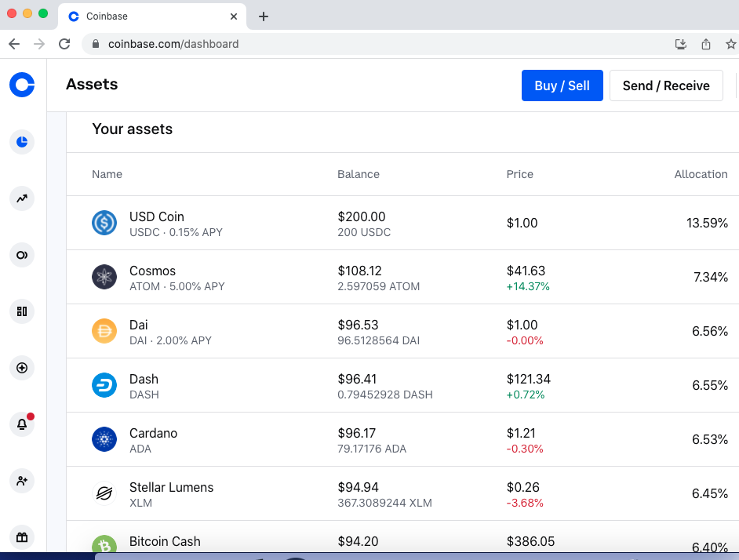Click the USD Coin asset icon
Screen dimensions: 739x560
click(x=104, y=223)
